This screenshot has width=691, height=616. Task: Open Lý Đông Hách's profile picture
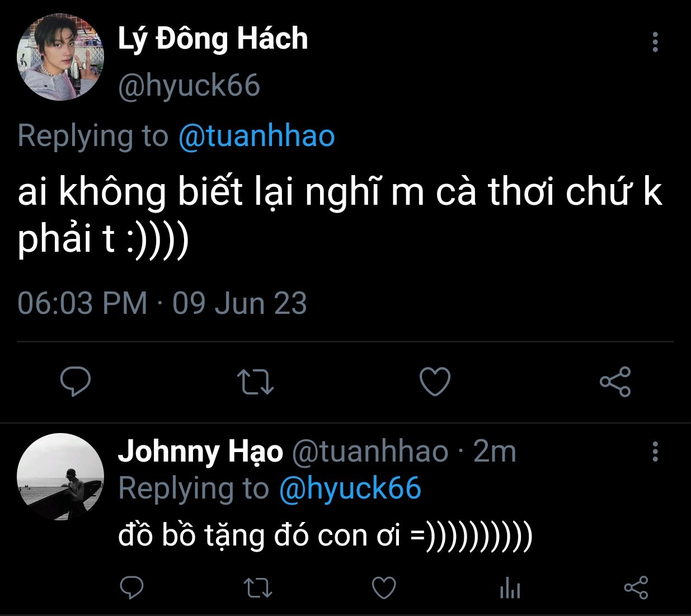click(60, 57)
